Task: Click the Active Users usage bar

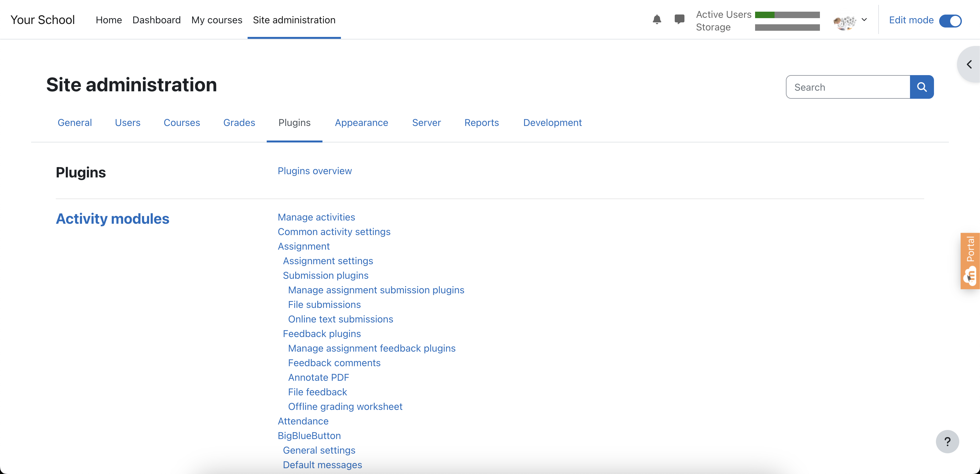Action: pyautogui.click(x=787, y=15)
